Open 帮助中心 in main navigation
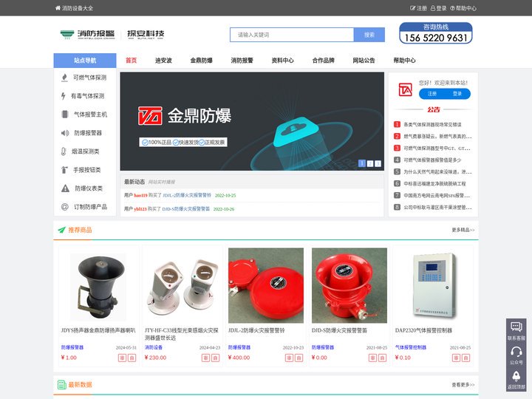This screenshot has width=532, height=399. tap(404, 61)
